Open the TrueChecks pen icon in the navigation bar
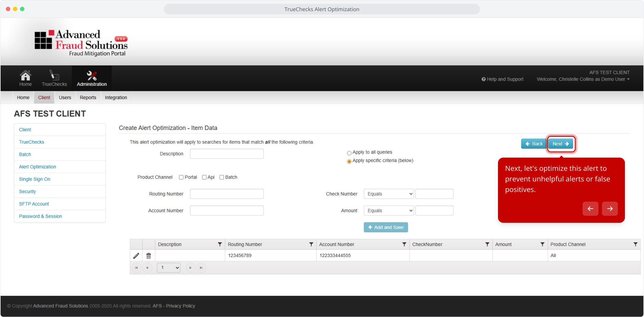Image resolution: width=644 pixels, height=317 pixels. [x=54, y=78]
